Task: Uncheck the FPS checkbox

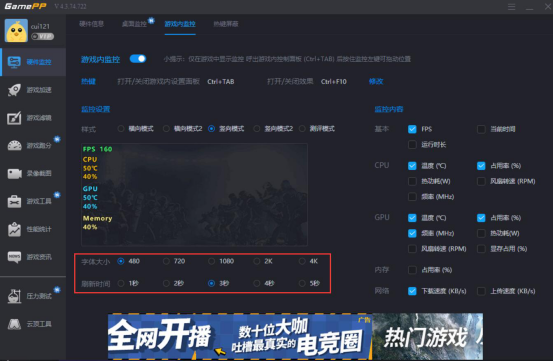Action: [x=412, y=129]
